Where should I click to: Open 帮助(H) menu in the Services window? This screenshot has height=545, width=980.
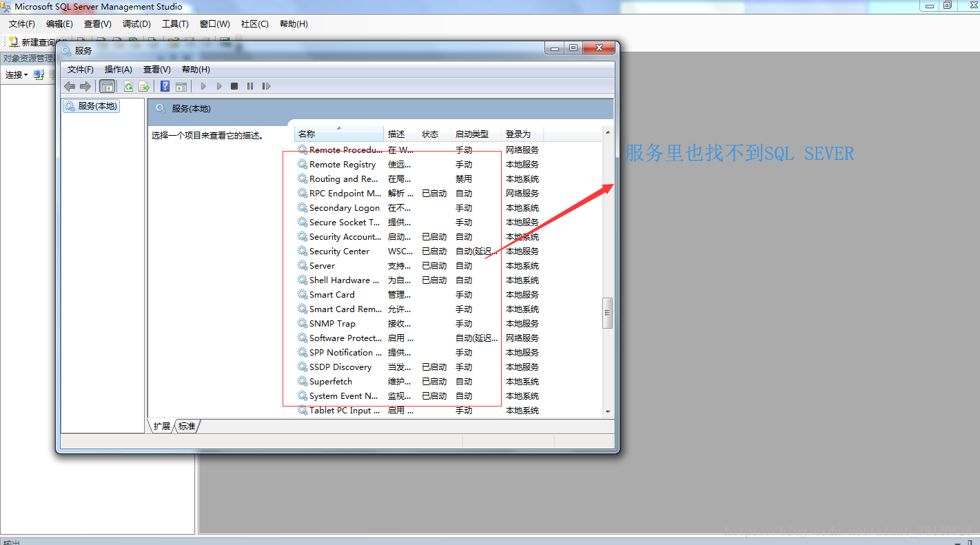coord(196,70)
